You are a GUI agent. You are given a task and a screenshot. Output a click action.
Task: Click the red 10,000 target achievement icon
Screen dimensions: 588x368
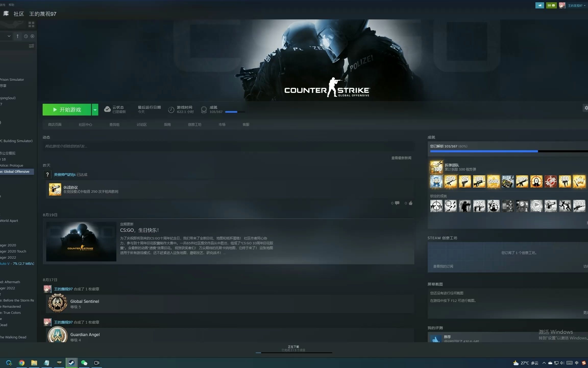point(551,181)
